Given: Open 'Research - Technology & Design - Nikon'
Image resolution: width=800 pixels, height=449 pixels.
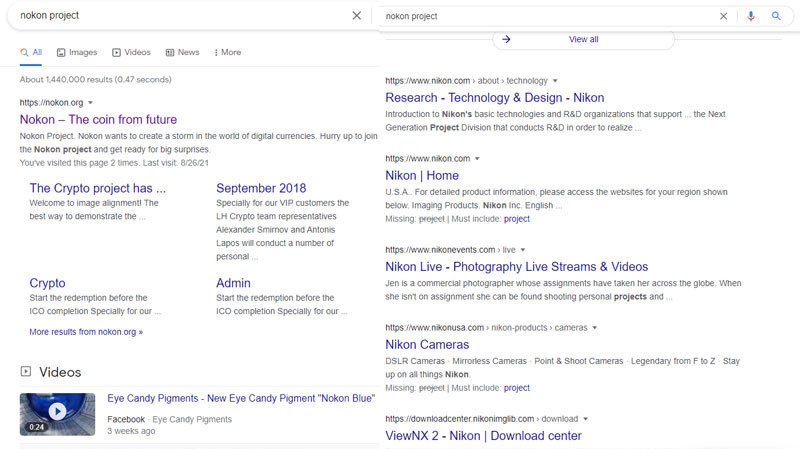Looking at the screenshot, I should click(x=494, y=97).
